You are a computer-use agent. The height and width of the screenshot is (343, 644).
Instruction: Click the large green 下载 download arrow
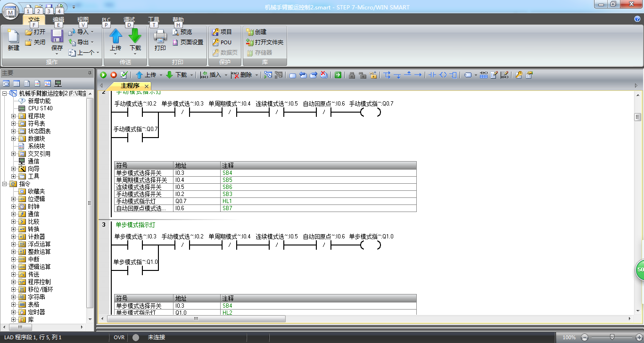(135, 37)
